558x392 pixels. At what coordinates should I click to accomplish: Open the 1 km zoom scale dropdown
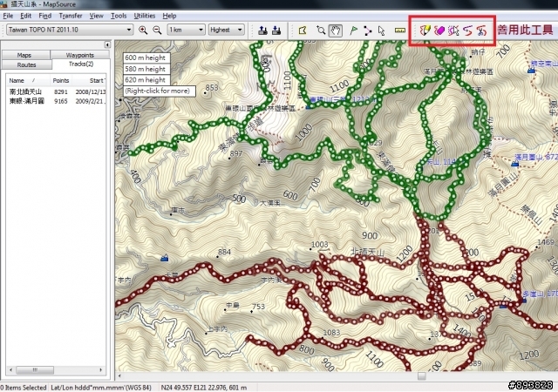tap(186, 30)
